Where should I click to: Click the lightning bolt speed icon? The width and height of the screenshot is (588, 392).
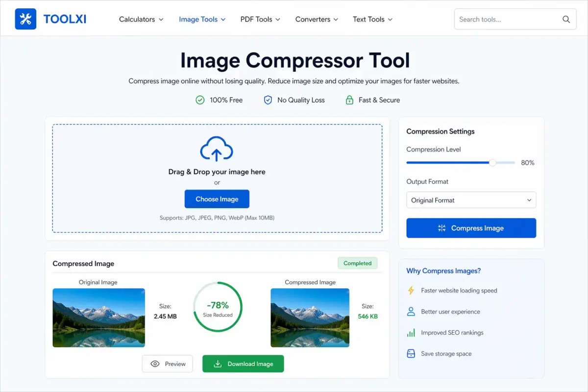pos(411,291)
